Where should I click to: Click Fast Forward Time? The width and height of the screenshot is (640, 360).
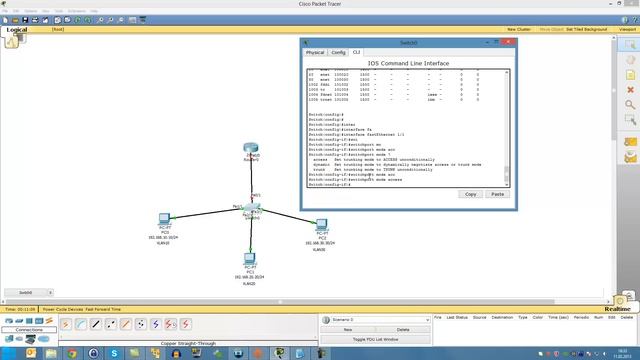[x=103, y=309]
